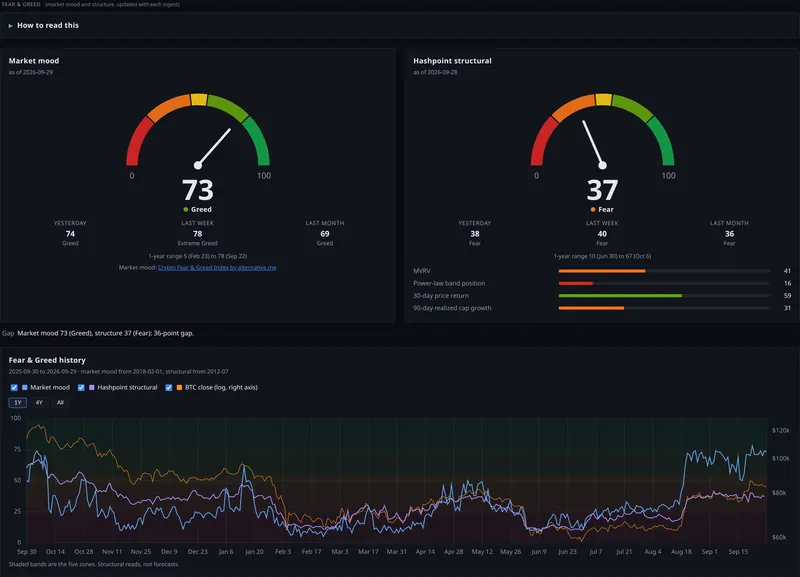The height and width of the screenshot is (577, 800).
Task: Click the green Greed status dot
Action: 186,210
